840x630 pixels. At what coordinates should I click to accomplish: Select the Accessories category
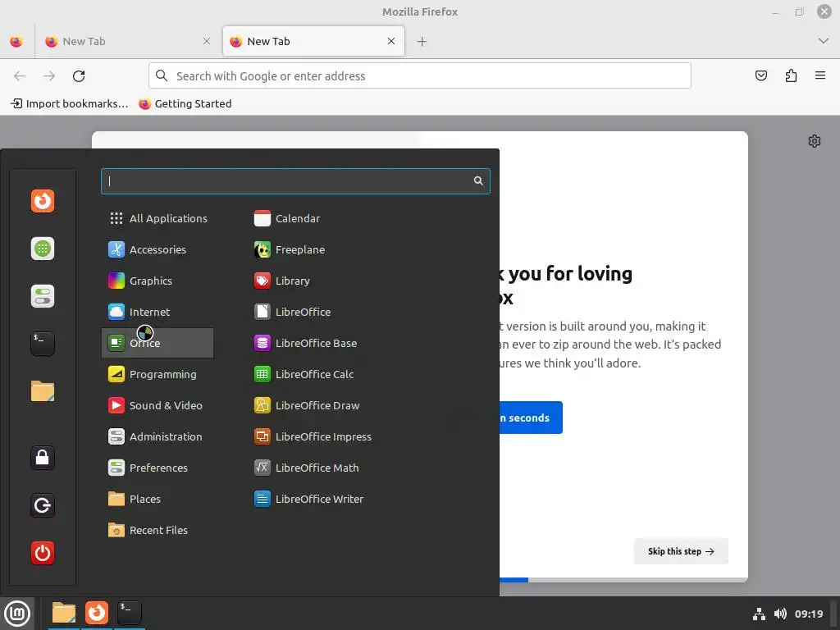coord(157,249)
